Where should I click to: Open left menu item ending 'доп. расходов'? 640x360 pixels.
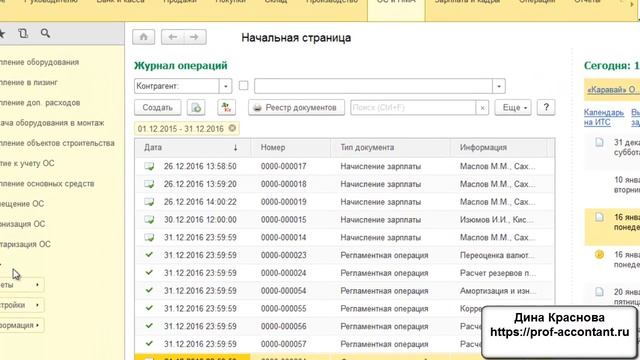coord(40,103)
